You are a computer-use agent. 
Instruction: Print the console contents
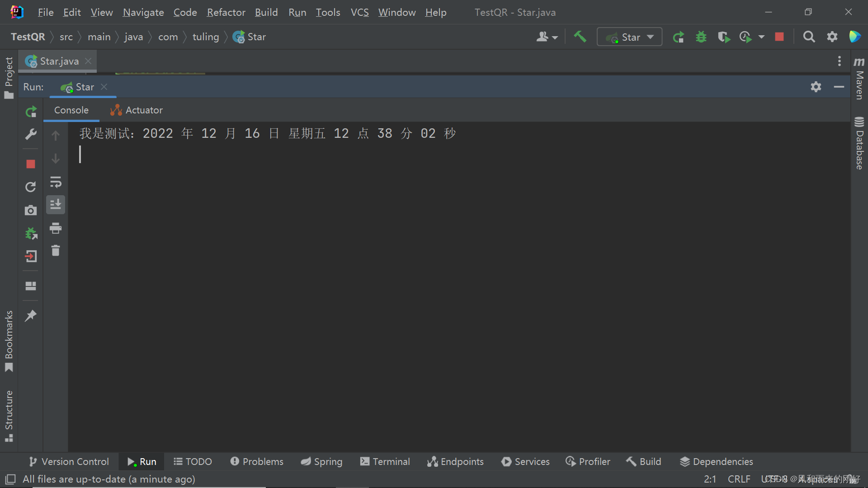pyautogui.click(x=56, y=228)
